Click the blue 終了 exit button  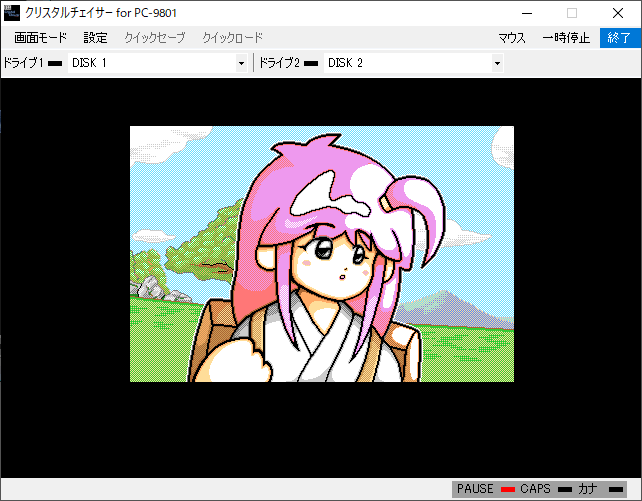(619, 38)
